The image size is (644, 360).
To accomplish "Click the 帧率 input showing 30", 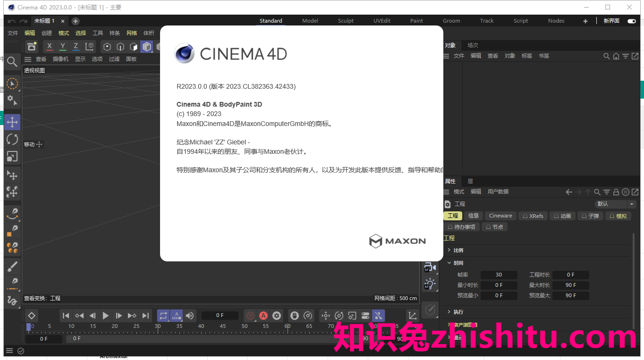I will point(499,274).
